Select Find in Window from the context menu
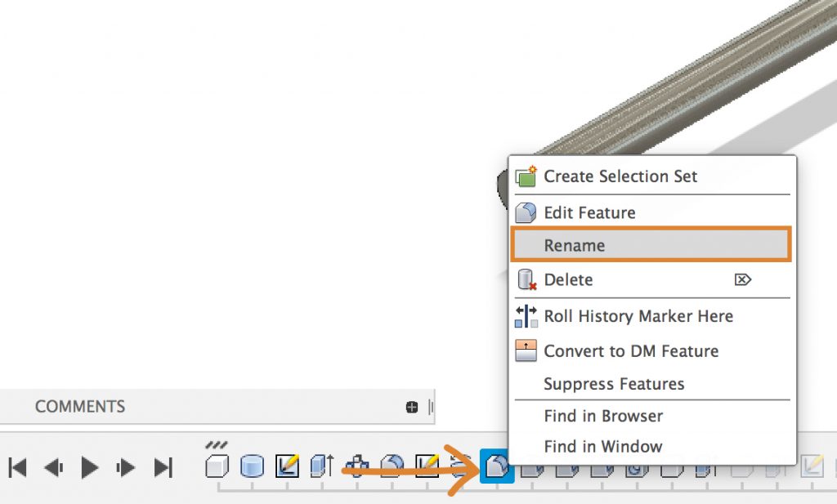Viewport: 837px width, 504px height. click(603, 447)
